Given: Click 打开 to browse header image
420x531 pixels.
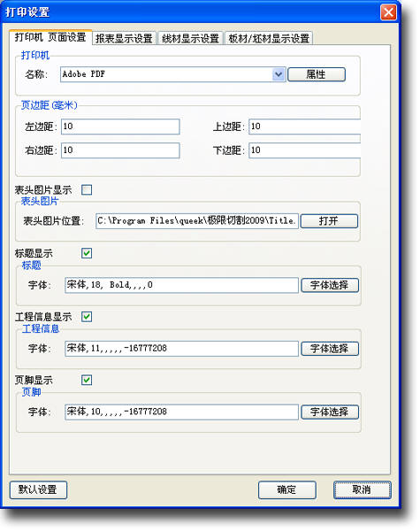Looking at the screenshot, I should [x=329, y=221].
